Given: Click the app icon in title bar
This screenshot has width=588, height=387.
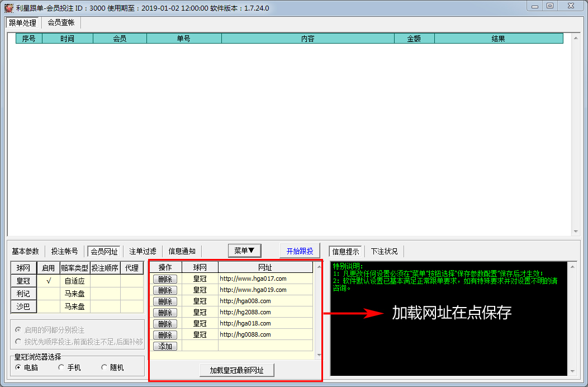Looking at the screenshot, I should click(x=8, y=7).
